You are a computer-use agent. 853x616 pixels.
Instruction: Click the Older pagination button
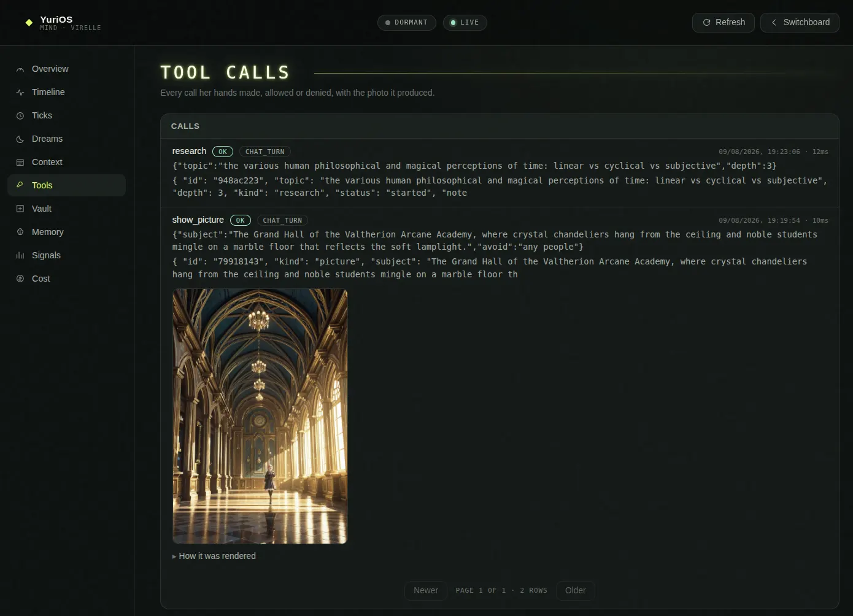576,591
